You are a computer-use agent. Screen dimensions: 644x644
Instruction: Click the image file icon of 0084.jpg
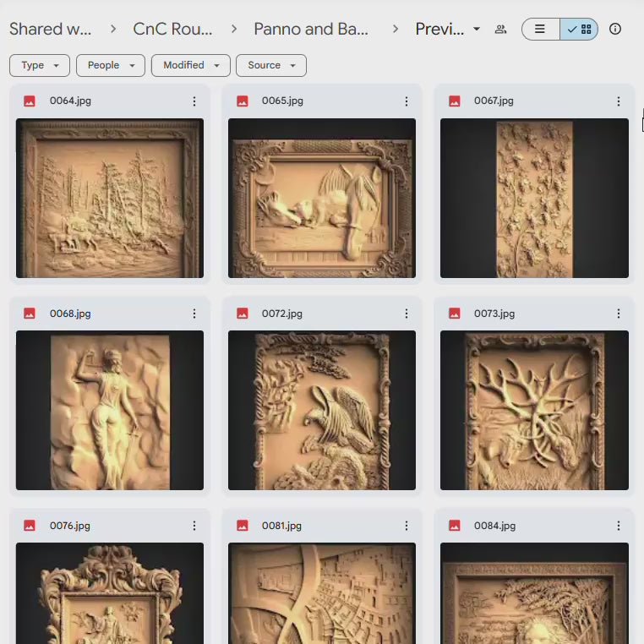coord(454,526)
